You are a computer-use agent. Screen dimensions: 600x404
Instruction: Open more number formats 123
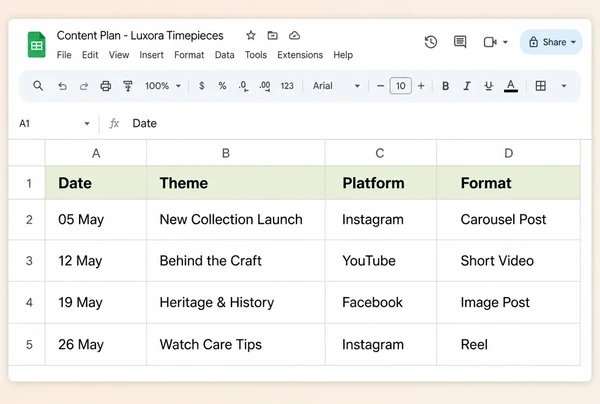click(x=287, y=86)
